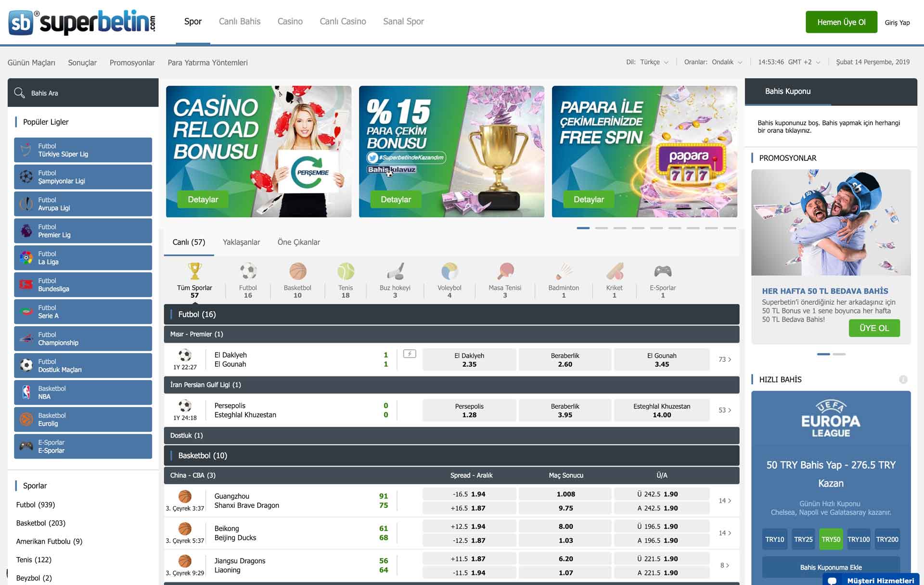Switch to Sanal Spor main tab
Image resolution: width=924 pixels, height=585 pixels.
pos(403,22)
